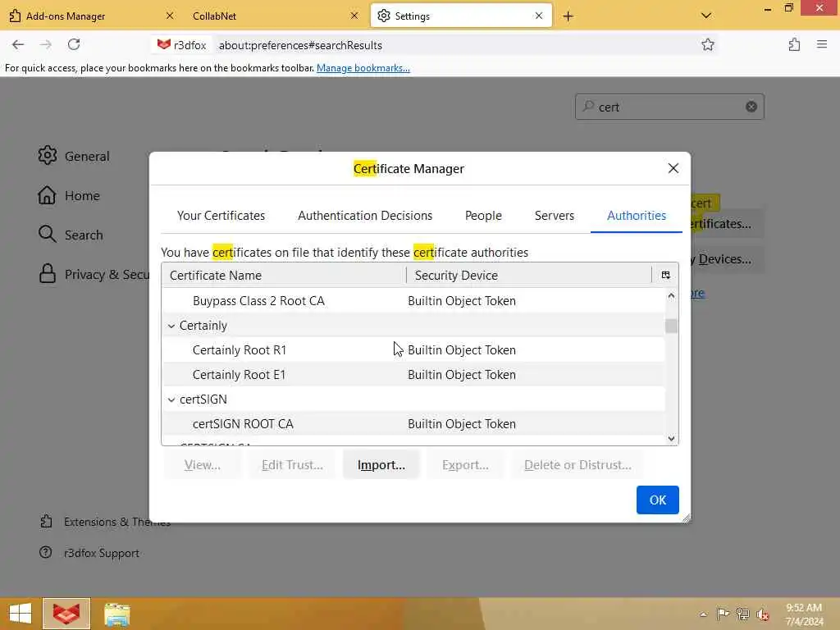
Task: Open the Manage bookmarks link
Action: coord(363,68)
